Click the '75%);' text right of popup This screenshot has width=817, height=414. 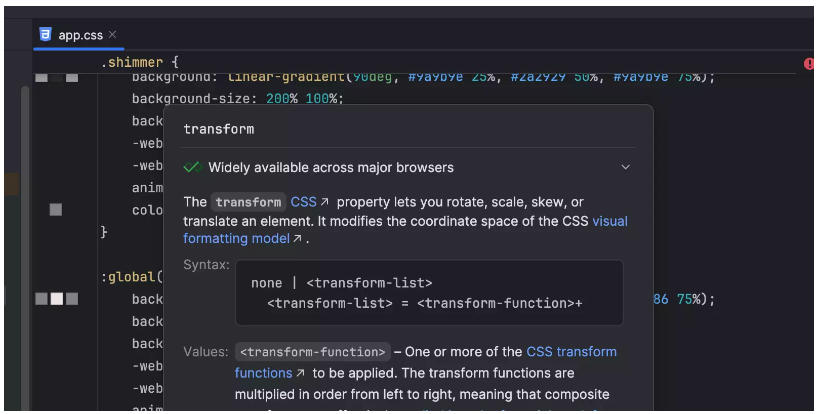696,299
